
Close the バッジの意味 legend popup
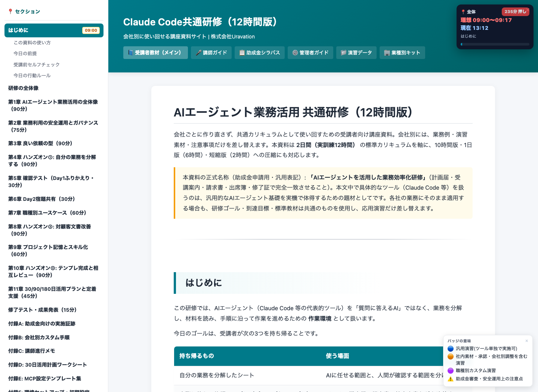coord(527,341)
